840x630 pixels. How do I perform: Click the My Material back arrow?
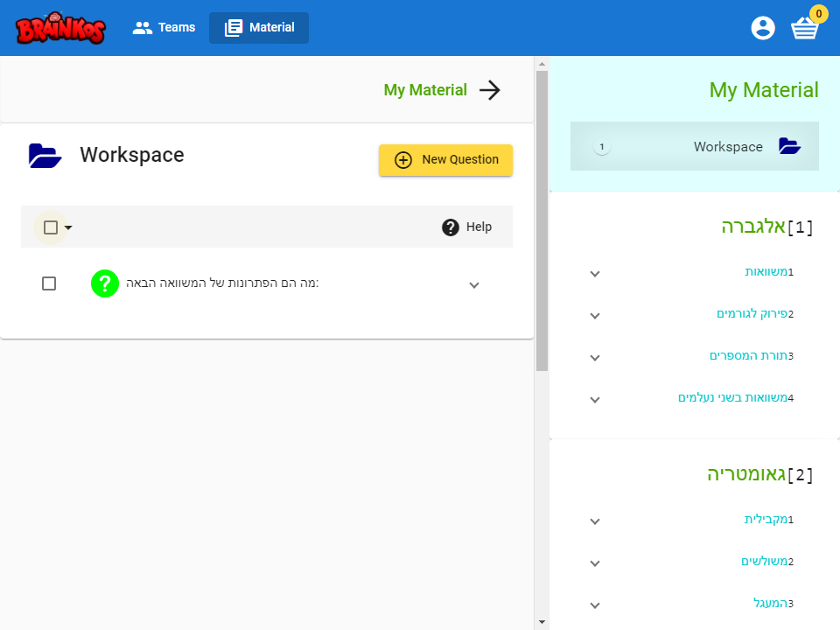(x=490, y=90)
